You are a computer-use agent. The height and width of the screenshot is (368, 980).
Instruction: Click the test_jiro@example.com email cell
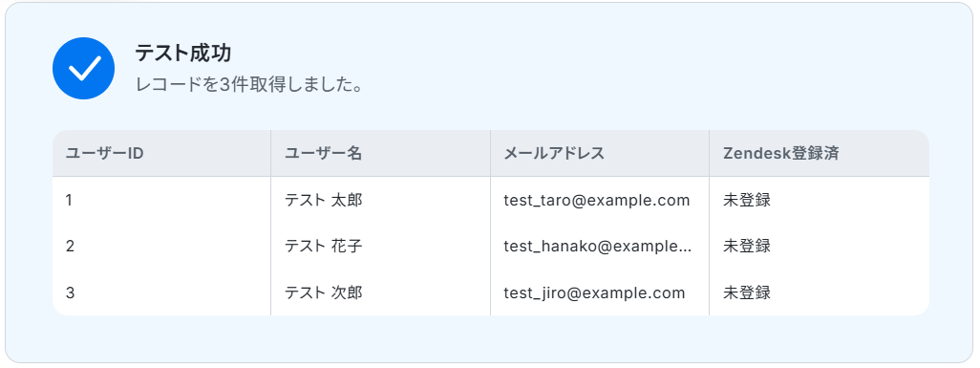click(x=600, y=292)
